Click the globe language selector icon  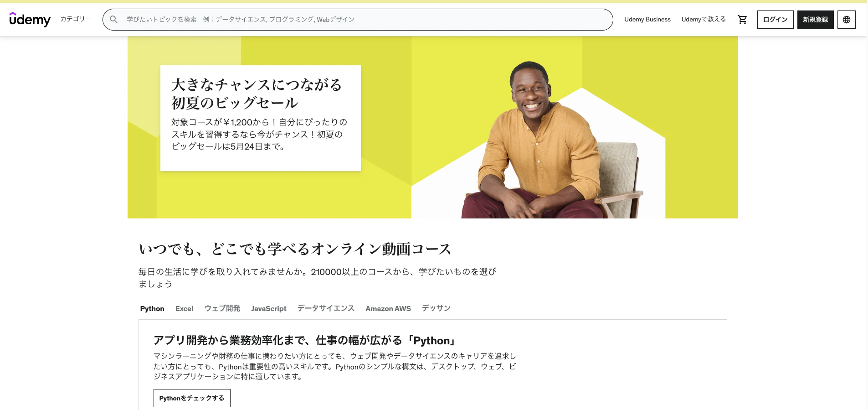coord(846,20)
